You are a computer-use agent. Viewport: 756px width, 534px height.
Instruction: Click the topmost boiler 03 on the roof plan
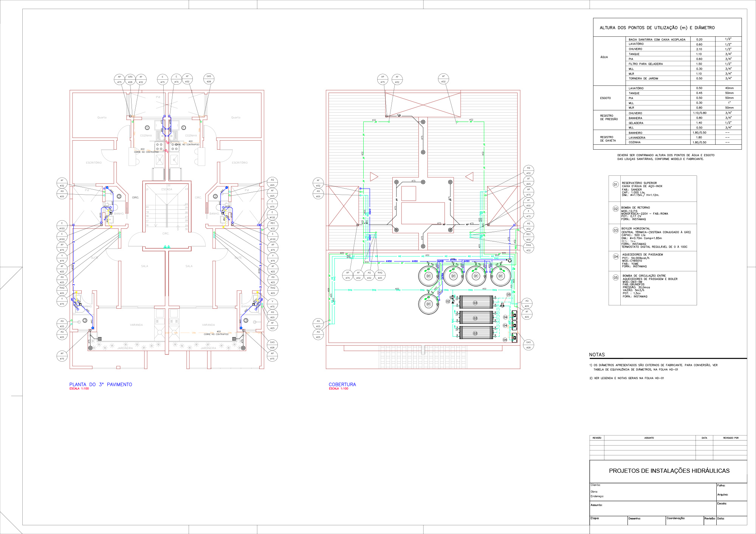pos(476,303)
